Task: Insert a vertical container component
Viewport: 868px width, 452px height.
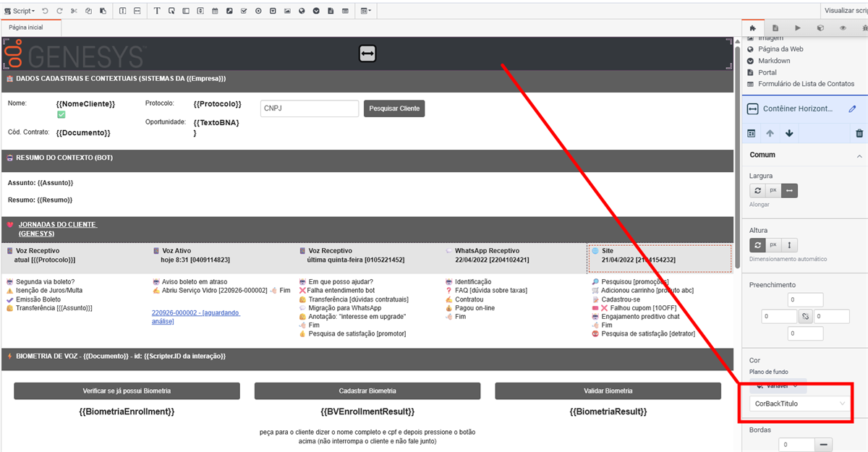Action: point(122,11)
